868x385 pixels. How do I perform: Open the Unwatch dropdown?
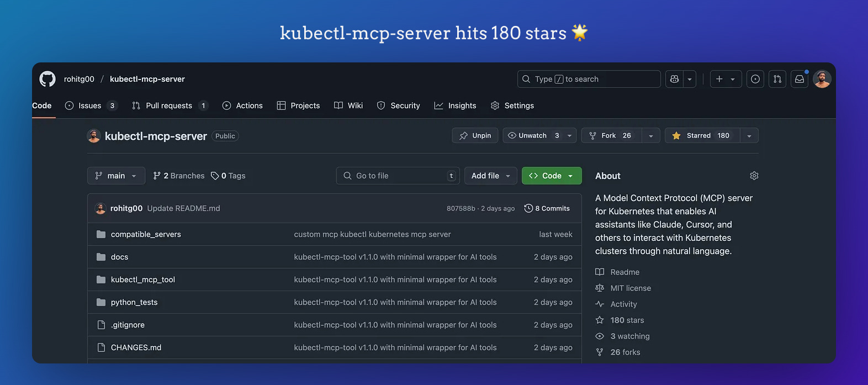(539, 135)
